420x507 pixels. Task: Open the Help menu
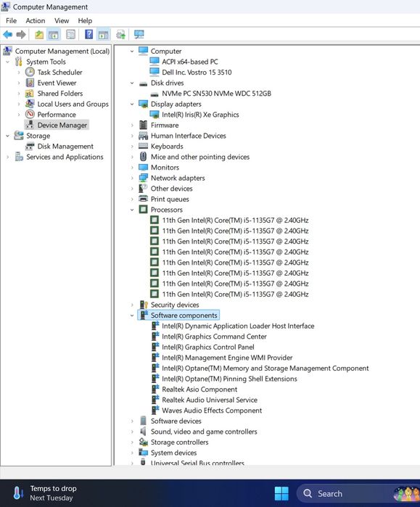coord(85,21)
